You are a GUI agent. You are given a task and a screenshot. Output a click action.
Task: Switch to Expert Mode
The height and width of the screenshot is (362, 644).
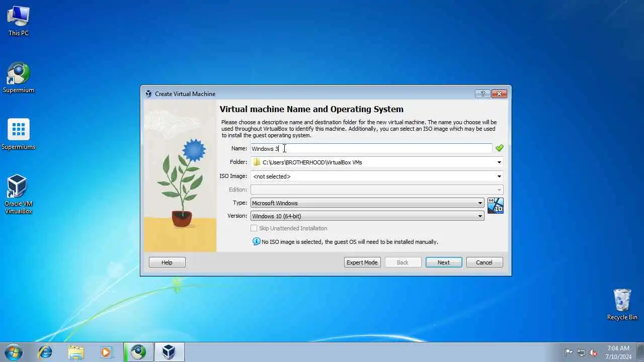[362, 262]
